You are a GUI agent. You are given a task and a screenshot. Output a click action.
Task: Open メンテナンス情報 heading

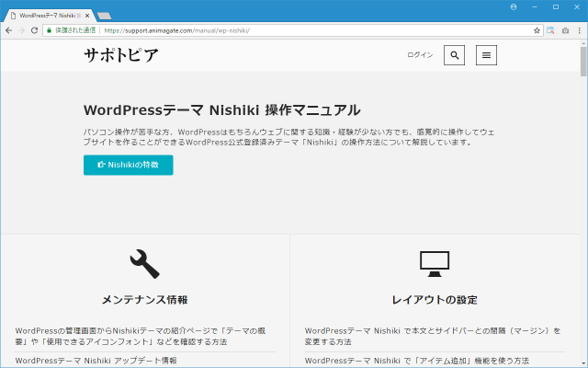point(145,300)
